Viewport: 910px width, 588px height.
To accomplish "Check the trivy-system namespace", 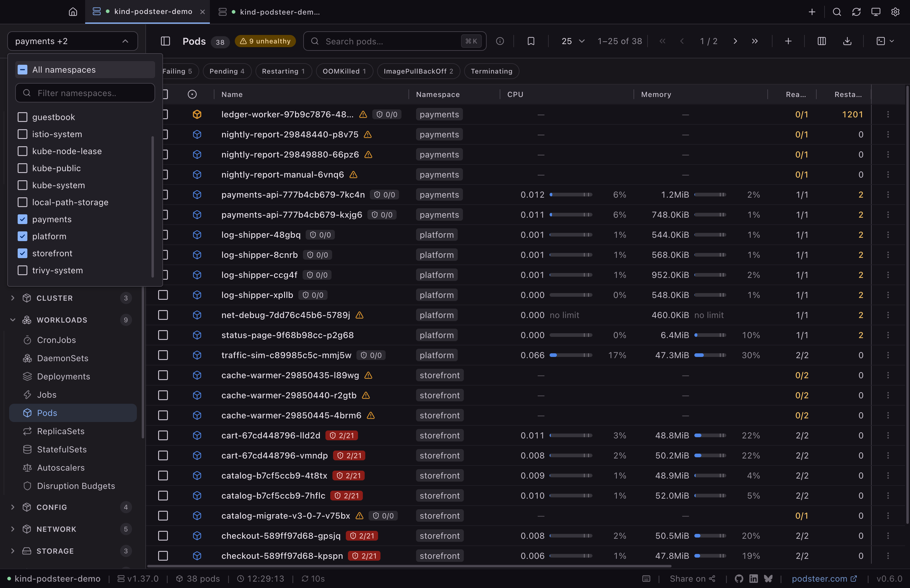I will [x=23, y=270].
